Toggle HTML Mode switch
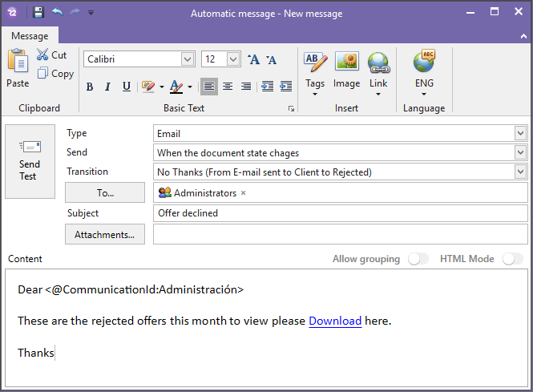This screenshot has height=392, width=533. 513,259
